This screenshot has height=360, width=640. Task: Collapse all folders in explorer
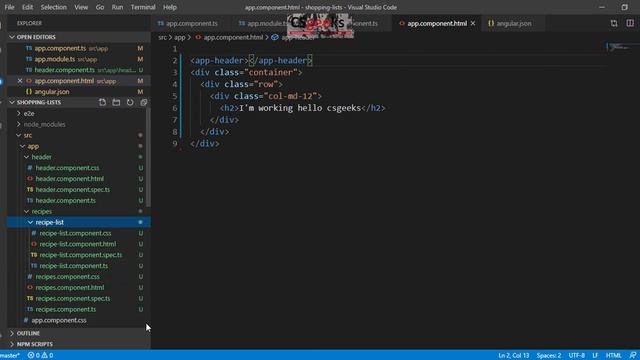point(144,102)
